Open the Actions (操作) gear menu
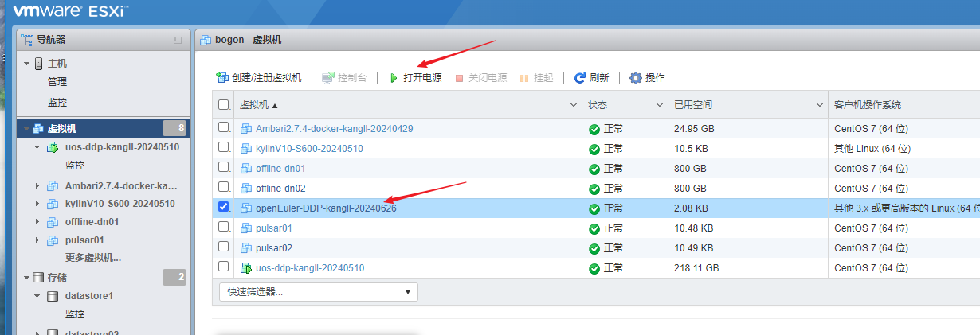 tap(647, 78)
